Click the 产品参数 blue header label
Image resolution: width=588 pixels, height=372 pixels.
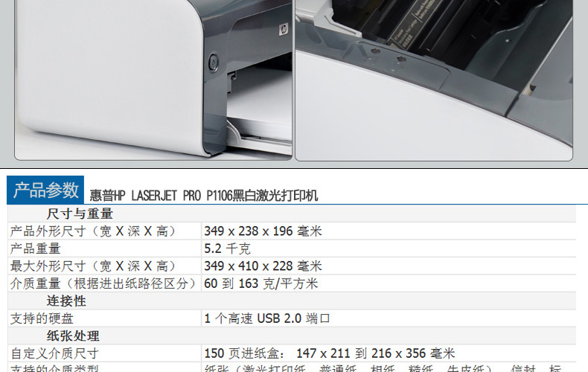coord(45,190)
